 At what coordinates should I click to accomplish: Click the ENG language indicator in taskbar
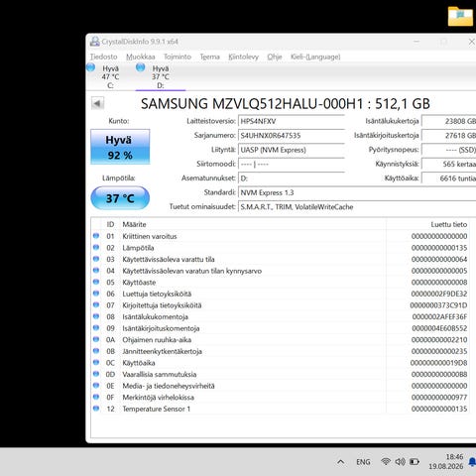(363, 462)
